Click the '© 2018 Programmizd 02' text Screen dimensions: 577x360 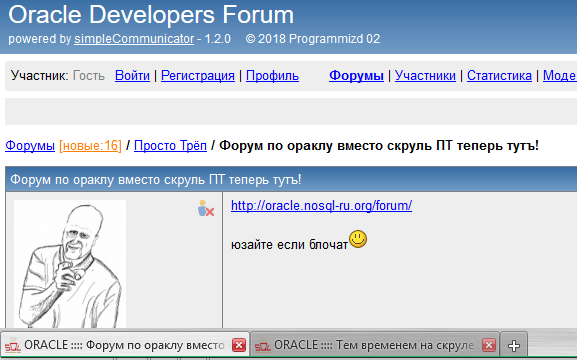pyautogui.click(x=313, y=39)
